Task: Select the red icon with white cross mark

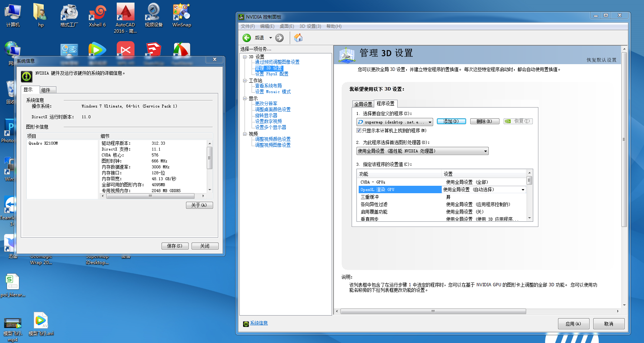Action: 125,49
